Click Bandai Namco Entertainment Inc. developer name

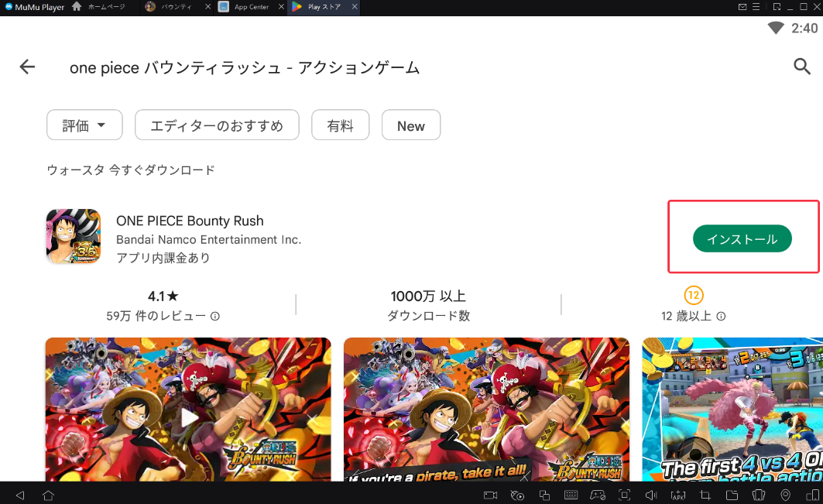[x=208, y=239]
